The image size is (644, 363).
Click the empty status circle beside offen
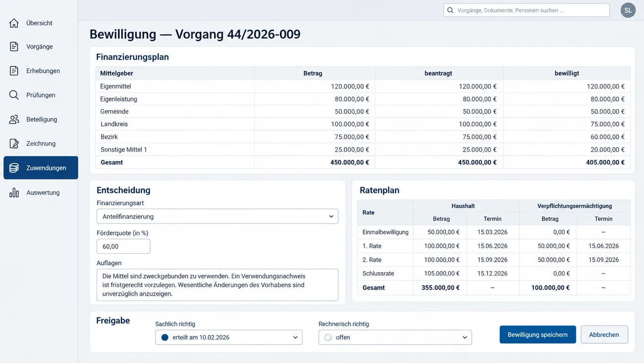328,337
